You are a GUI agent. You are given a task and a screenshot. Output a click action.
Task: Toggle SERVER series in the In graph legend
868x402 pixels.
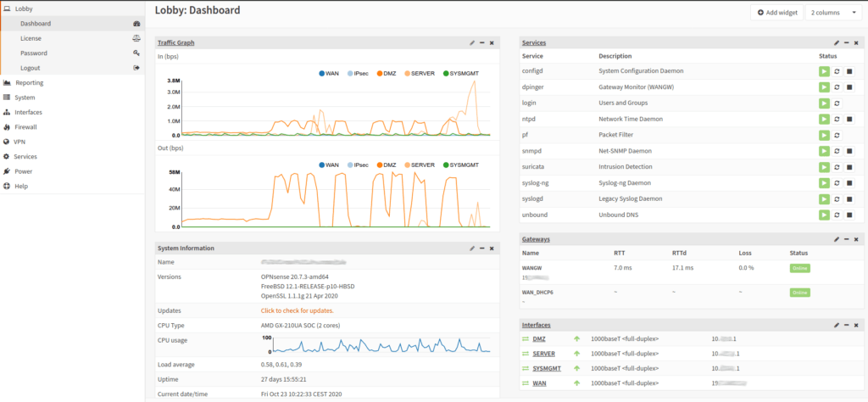(x=420, y=73)
